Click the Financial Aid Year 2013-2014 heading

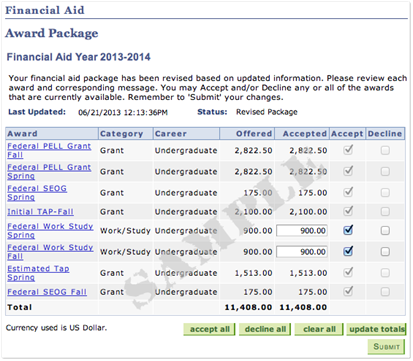point(79,57)
